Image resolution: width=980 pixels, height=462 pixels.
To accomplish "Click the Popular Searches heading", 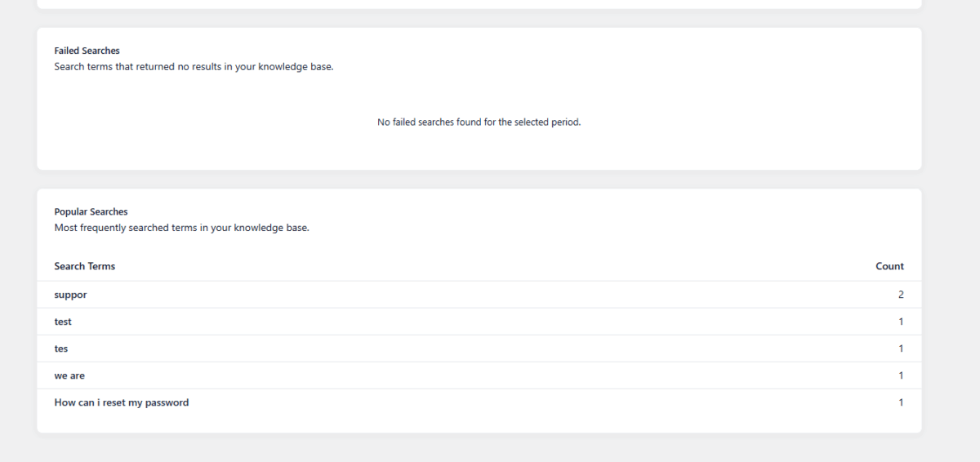I will click(91, 211).
